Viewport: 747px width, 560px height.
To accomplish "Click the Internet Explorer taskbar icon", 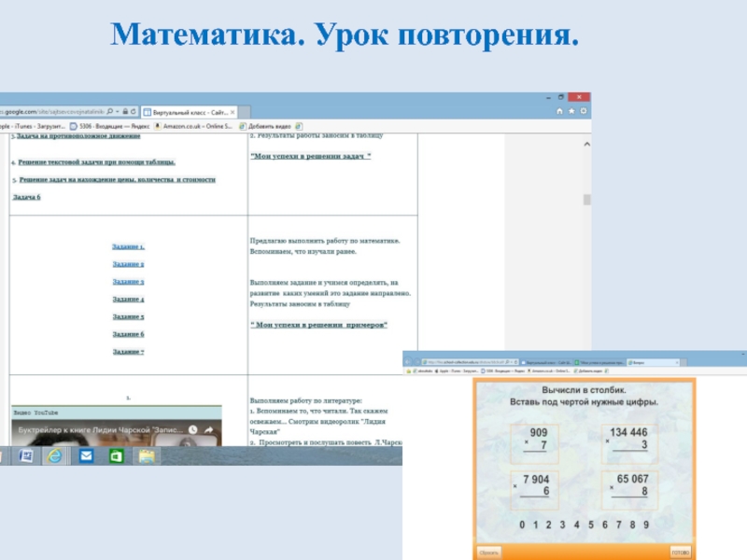I will pos(55,455).
